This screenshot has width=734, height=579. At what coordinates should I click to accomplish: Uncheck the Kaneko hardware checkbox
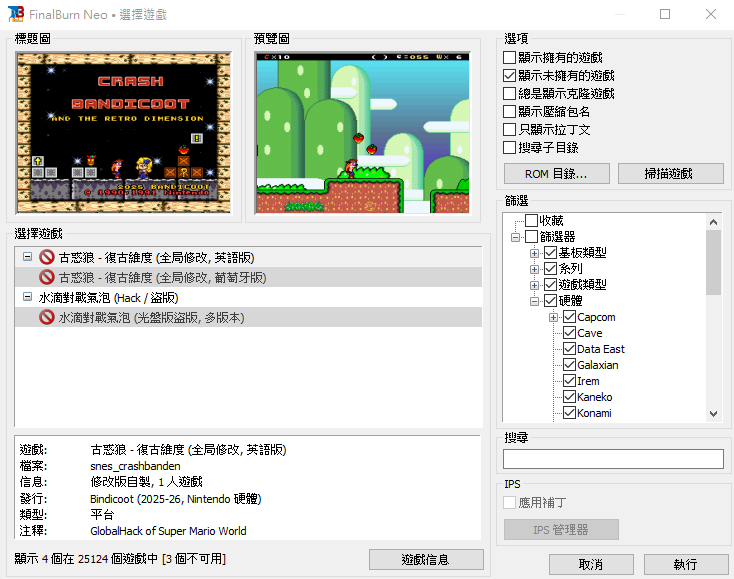[569, 397]
